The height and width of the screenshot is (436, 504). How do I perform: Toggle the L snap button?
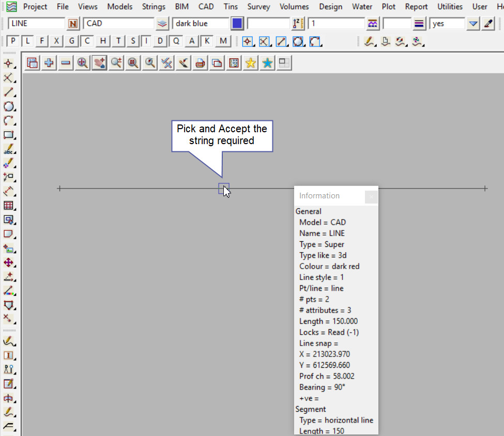tap(28, 41)
